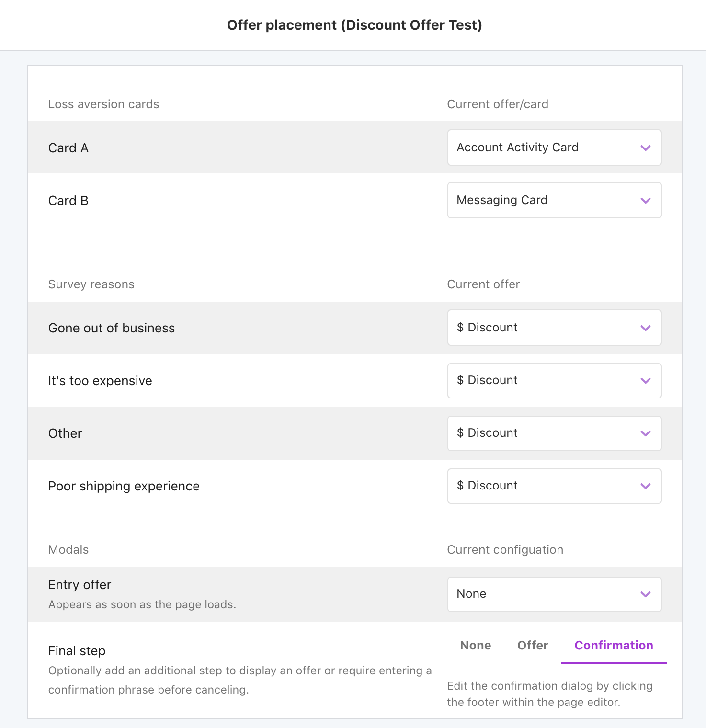
Task: Click the Card A row label
Action: (68, 148)
